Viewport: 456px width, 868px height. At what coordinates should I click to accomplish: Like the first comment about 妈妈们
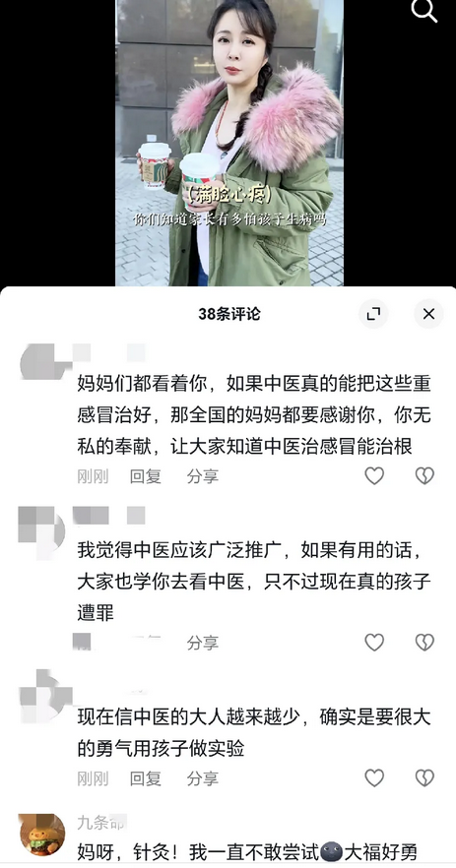click(x=374, y=475)
